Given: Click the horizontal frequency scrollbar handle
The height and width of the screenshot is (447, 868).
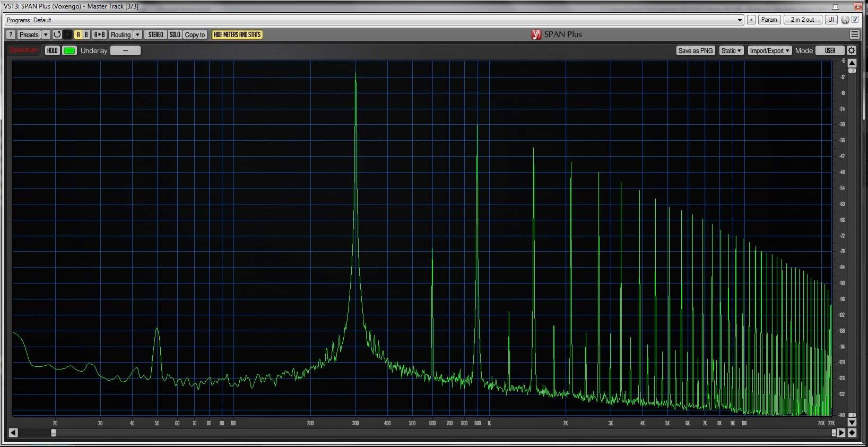Looking at the screenshot, I should click(53, 433).
